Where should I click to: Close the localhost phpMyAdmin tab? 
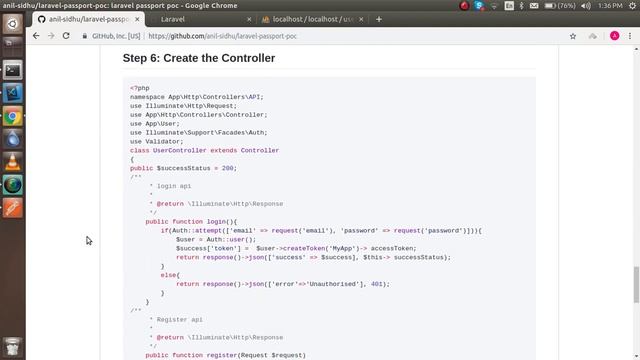361,19
